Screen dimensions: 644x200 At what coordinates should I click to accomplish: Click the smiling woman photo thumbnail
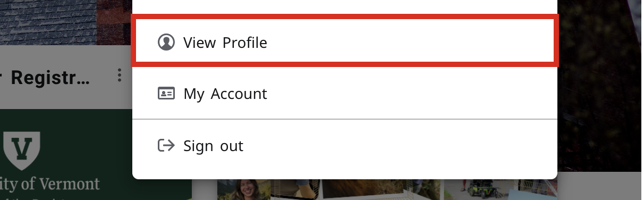coord(243,189)
